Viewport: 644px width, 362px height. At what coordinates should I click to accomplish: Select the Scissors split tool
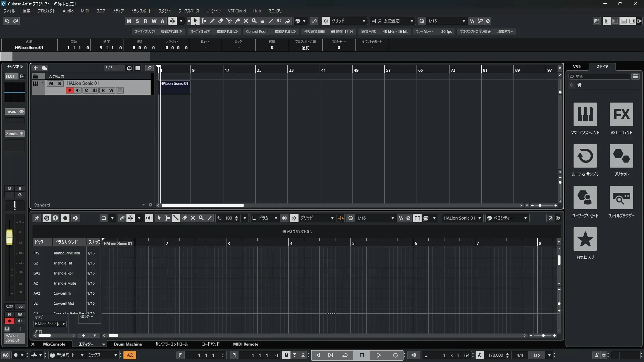click(x=229, y=21)
